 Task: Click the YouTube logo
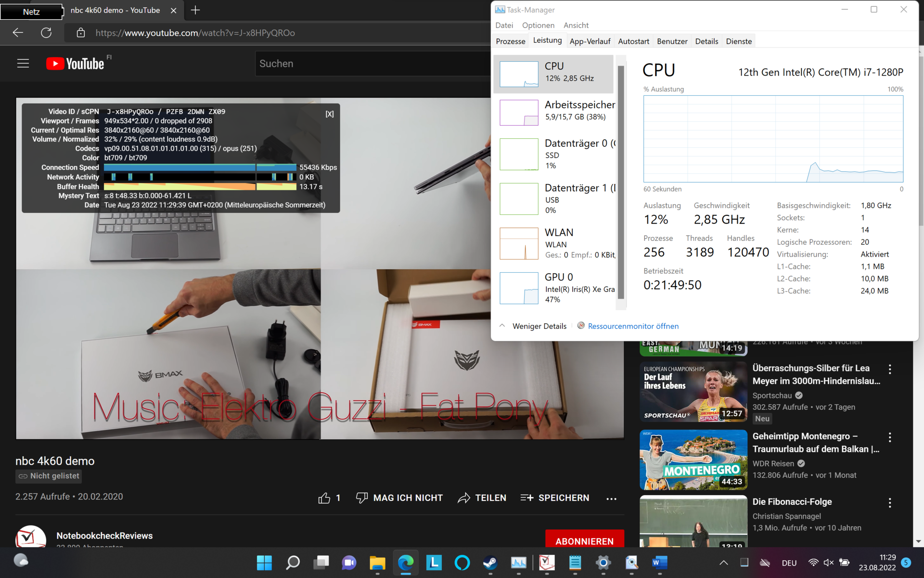pyautogui.click(x=75, y=64)
